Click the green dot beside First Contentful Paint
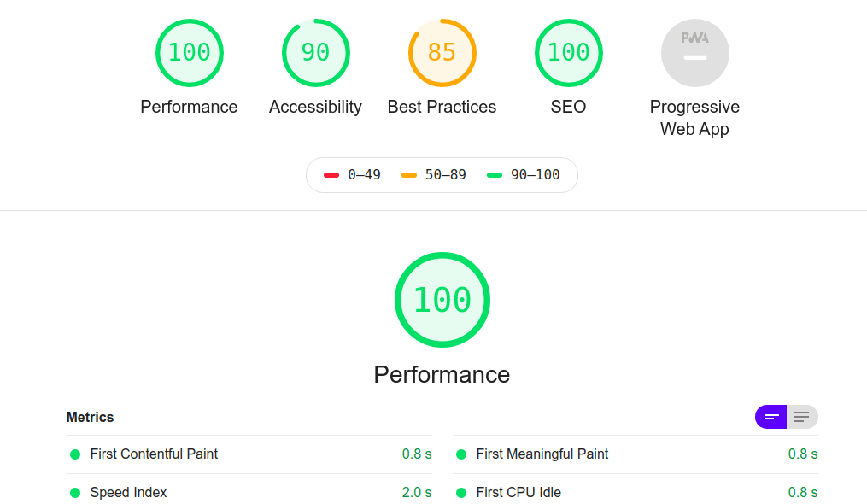This screenshot has height=504, width=867. [77, 454]
